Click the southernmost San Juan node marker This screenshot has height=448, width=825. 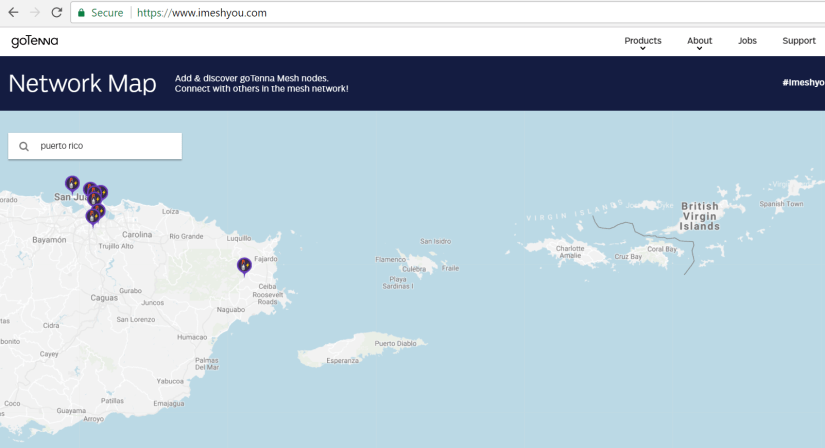point(92,216)
